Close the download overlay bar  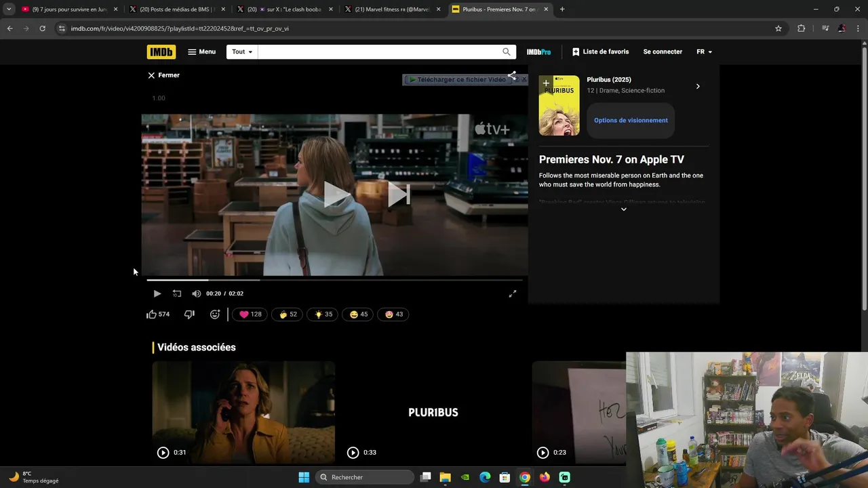point(523,79)
